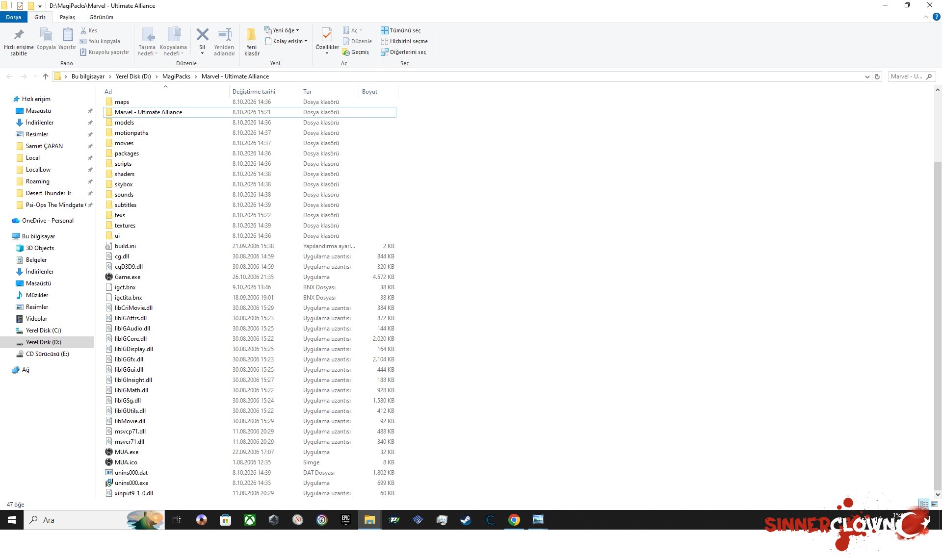Open the Taşıma hedefi dropdown
Screen dimensions: 942x560
tap(147, 41)
